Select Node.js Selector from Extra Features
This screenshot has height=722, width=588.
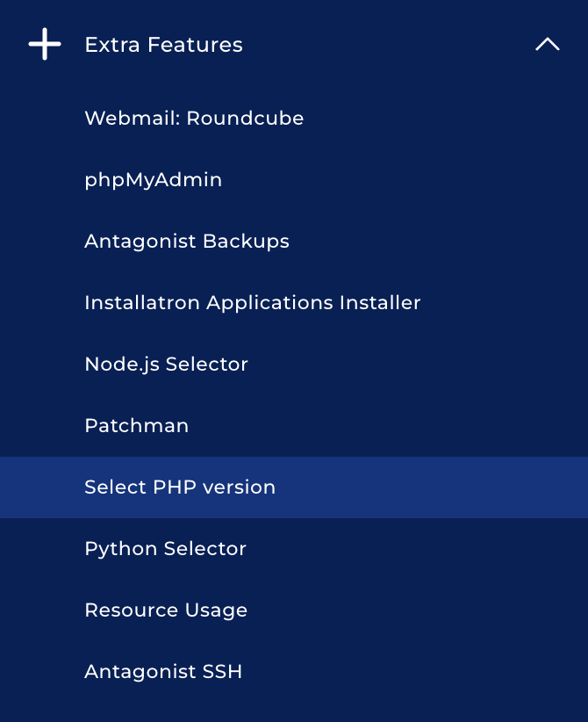(x=166, y=364)
